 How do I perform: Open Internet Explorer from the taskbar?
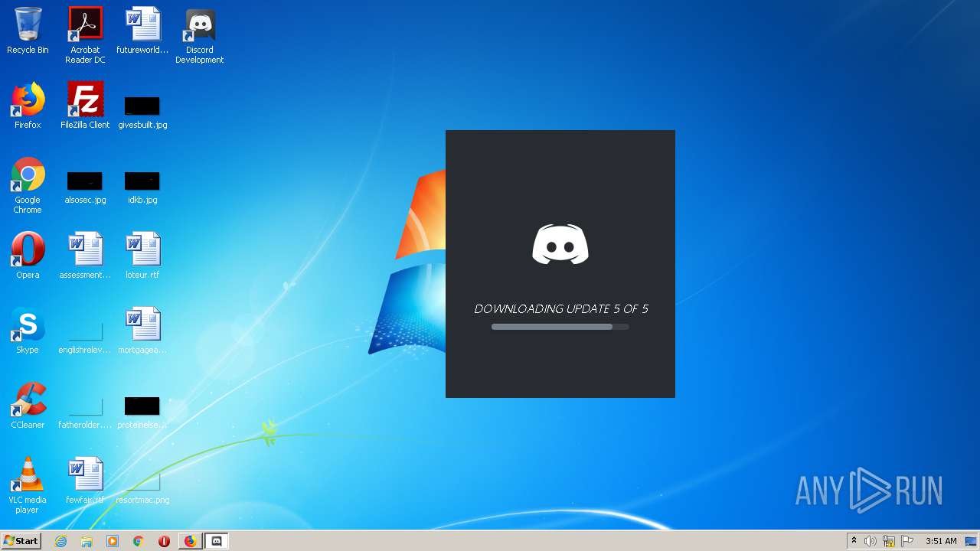click(x=60, y=541)
